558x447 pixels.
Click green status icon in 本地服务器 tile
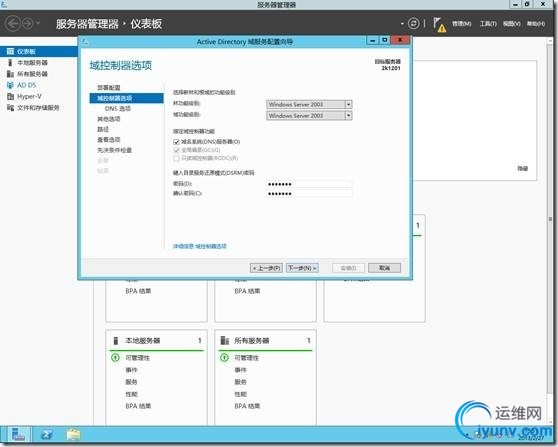coord(115,357)
